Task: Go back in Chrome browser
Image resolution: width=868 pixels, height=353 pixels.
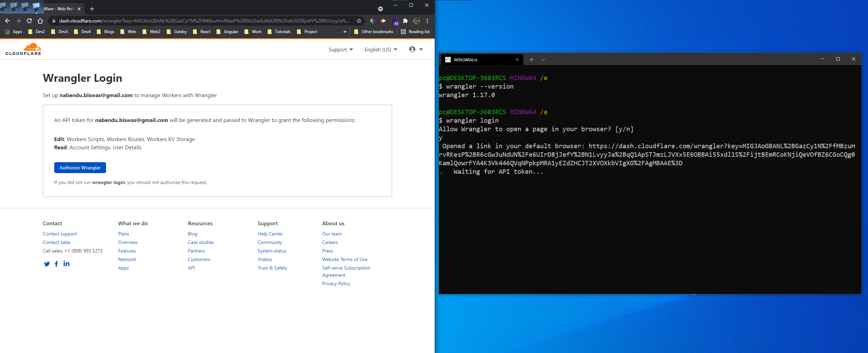Action: [8, 21]
